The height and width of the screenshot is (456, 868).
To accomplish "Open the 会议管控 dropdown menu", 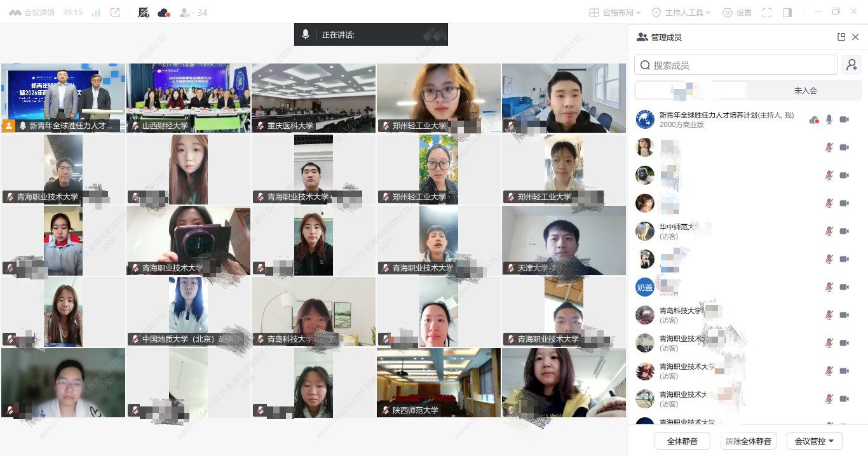I will pyautogui.click(x=814, y=441).
